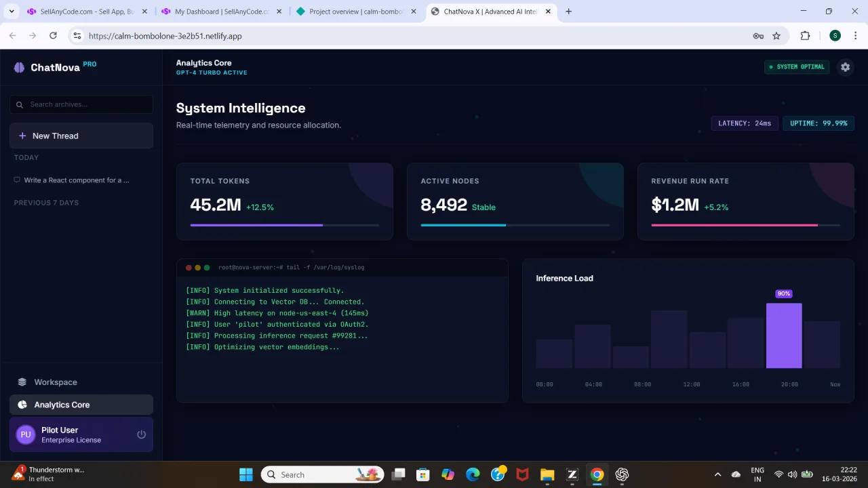Click the SYSTEM OPTIMAL status badge
Viewport: 868px width, 488px height.
click(x=797, y=67)
